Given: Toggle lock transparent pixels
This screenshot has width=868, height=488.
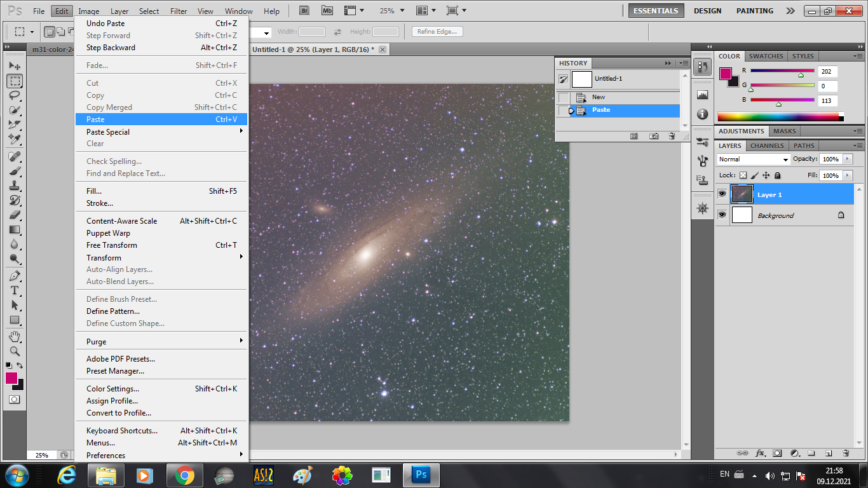Looking at the screenshot, I should pos(743,175).
